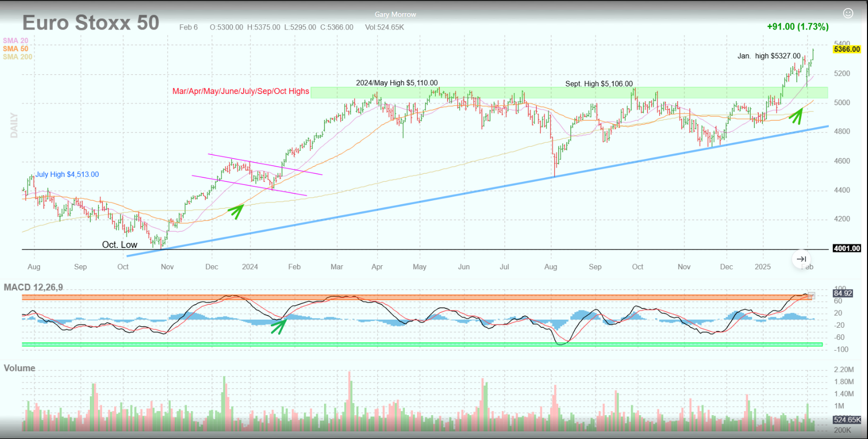Click the Gary Morrow author name
868x439 pixels.
click(x=395, y=14)
